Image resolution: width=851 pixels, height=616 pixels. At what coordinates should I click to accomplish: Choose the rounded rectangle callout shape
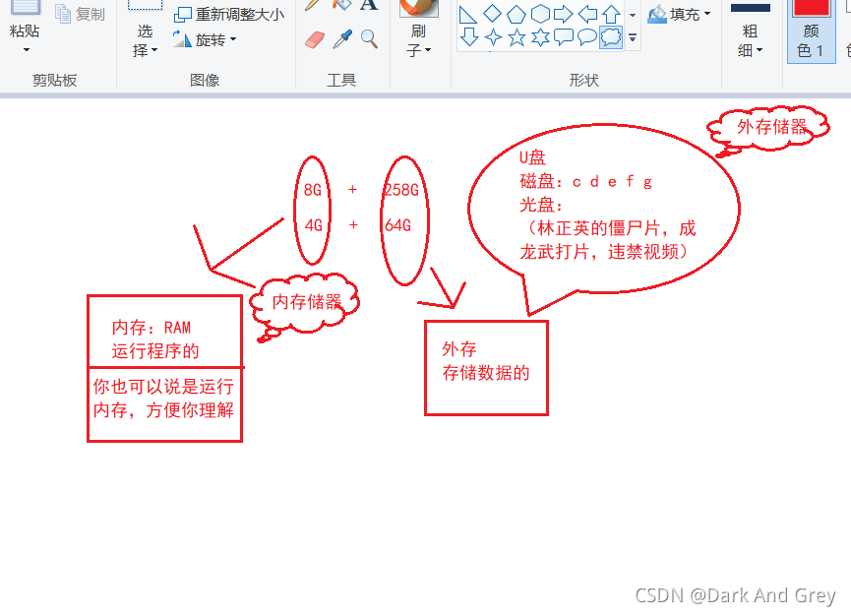pyautogui.click(x=564, y=37)
